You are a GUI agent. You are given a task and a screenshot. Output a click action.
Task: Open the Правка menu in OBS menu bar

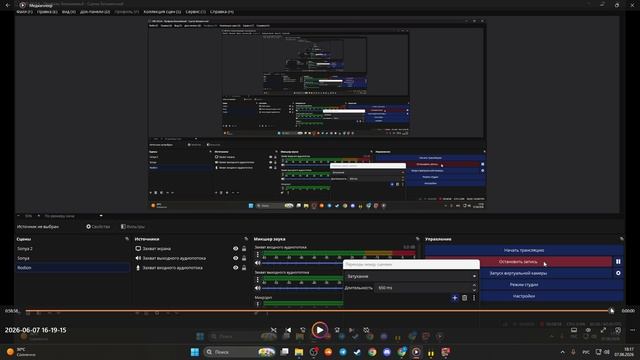(47, 12)
